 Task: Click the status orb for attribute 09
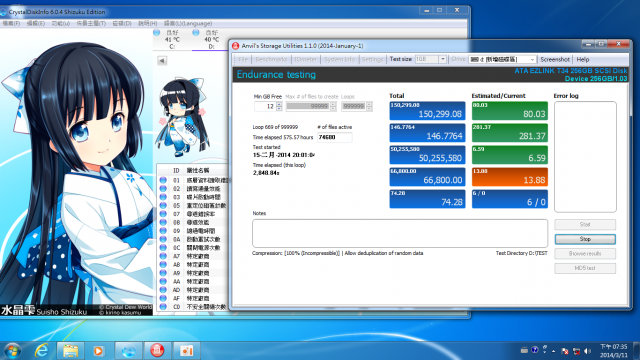pos(163,231)
